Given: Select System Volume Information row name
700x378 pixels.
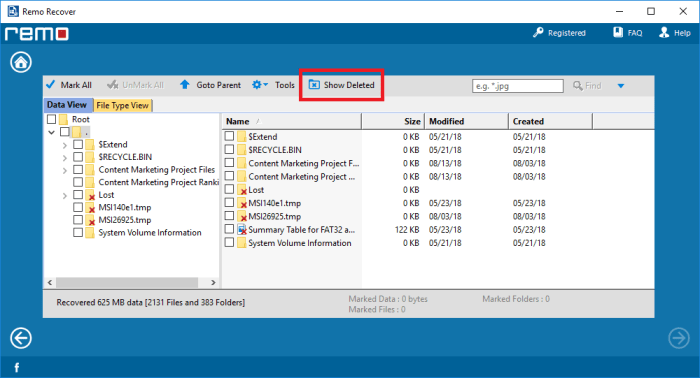Looking at the screenshot, I should [300, 243].
